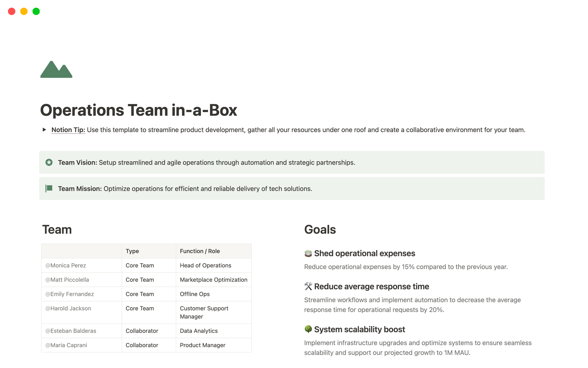Click the green macOS fullscreen window button
Viewport: 588px width, 368px height.
36,11
